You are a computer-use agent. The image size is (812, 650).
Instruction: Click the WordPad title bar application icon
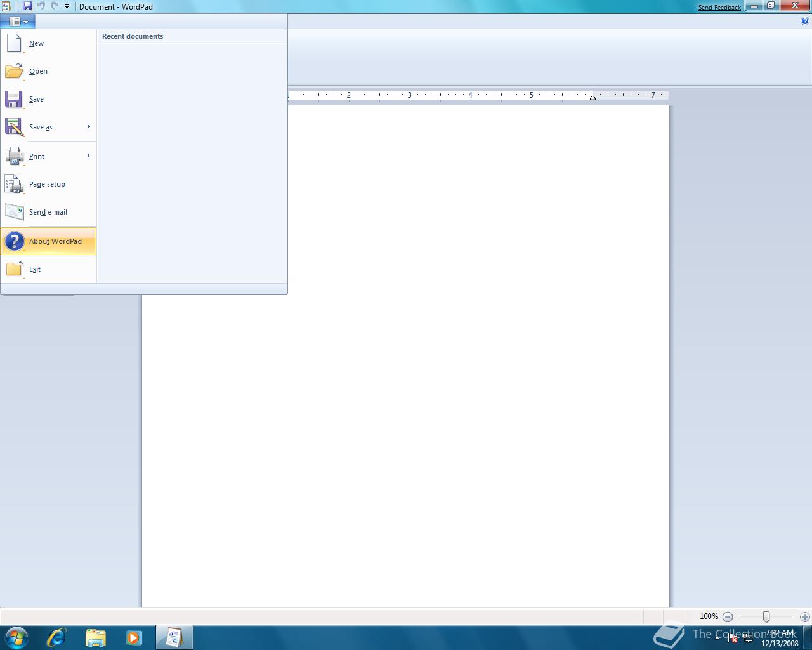(6, 6)
